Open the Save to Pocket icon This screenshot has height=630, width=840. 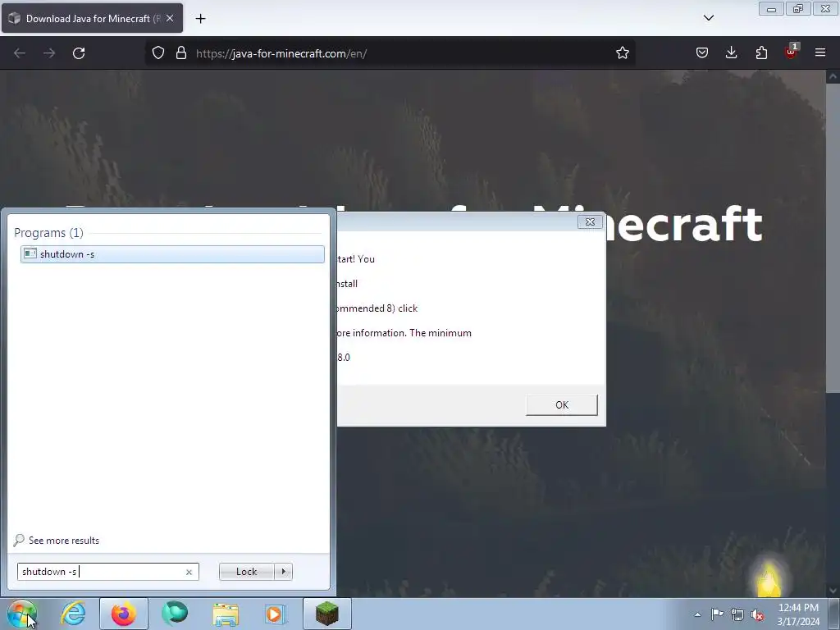coord(702,52)
